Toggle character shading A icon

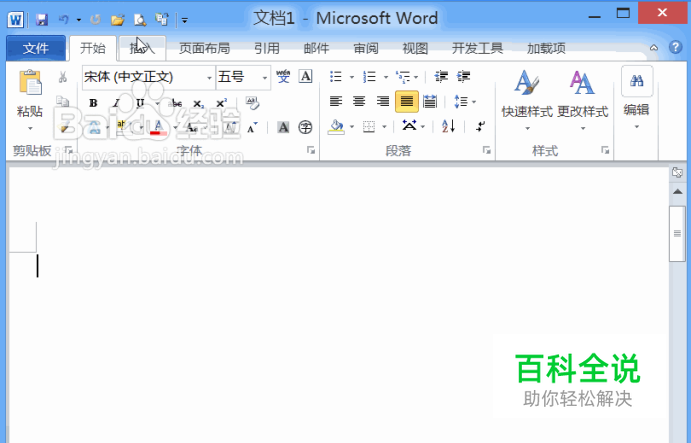283,127
